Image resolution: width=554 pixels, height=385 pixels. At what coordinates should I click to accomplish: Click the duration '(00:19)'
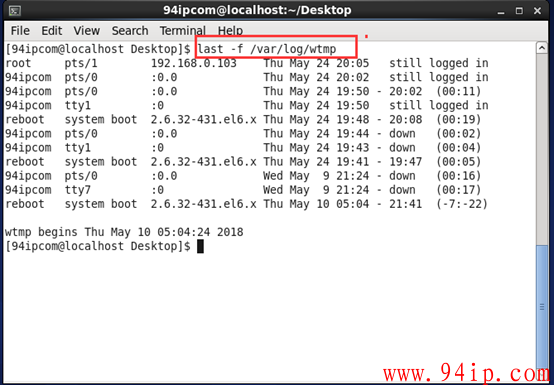tap(459, 120)
